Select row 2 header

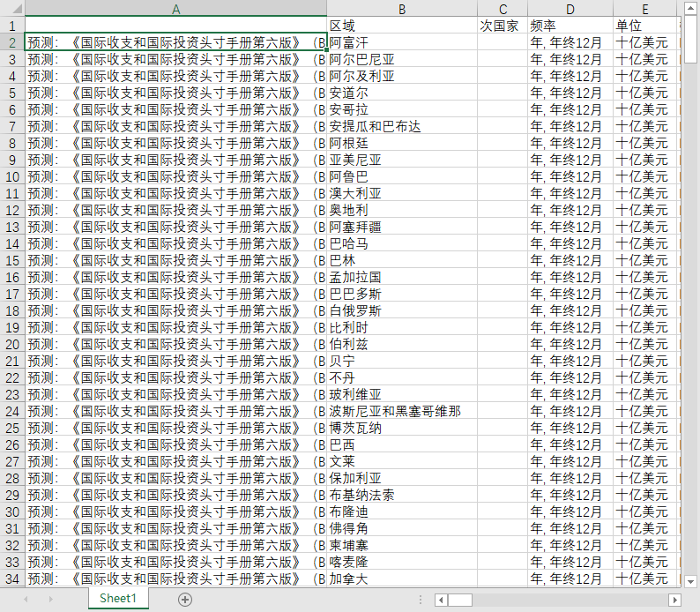coord(12,43)
